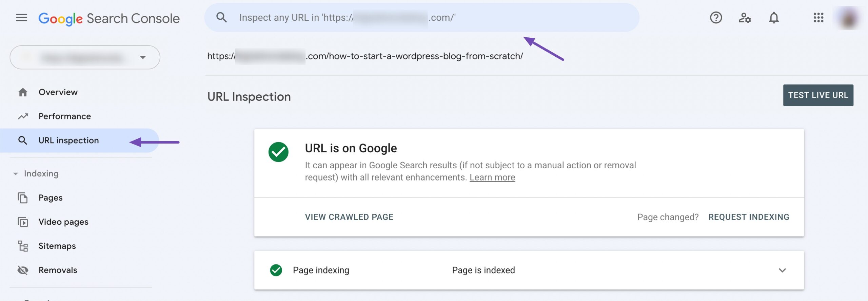Click the Learn more link

coord(492,177)
